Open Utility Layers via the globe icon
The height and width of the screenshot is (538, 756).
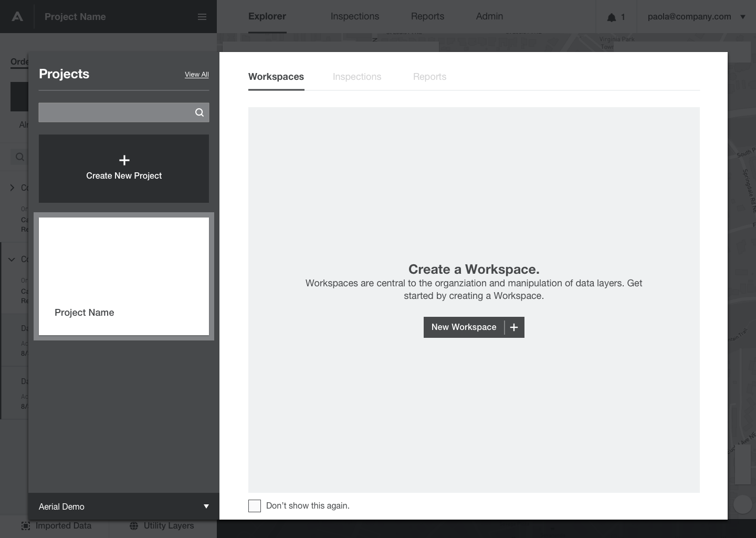click(134, 526)
